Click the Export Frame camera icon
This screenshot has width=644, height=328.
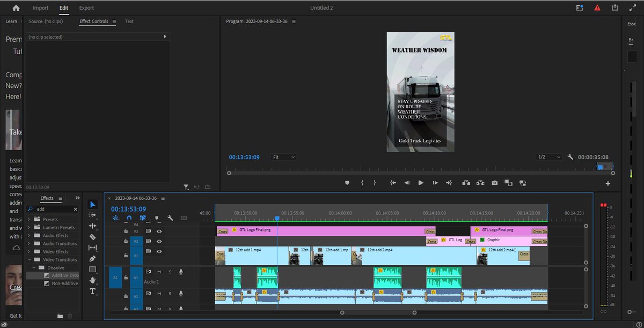point(494,183)
